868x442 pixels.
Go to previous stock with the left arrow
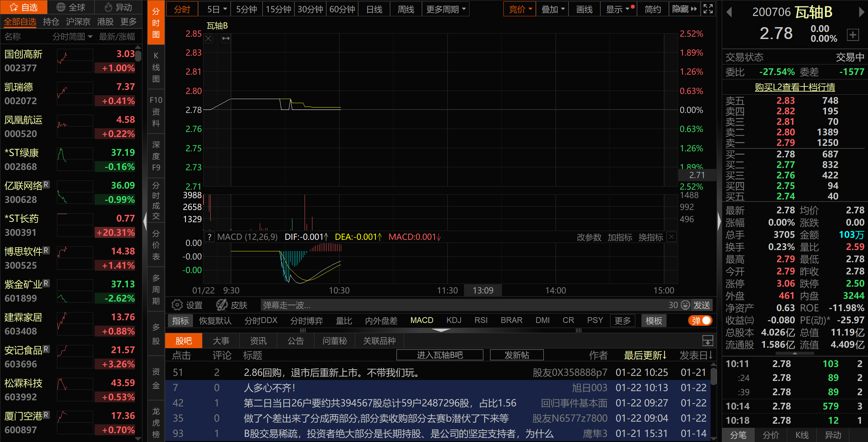[x=729, y=13]
